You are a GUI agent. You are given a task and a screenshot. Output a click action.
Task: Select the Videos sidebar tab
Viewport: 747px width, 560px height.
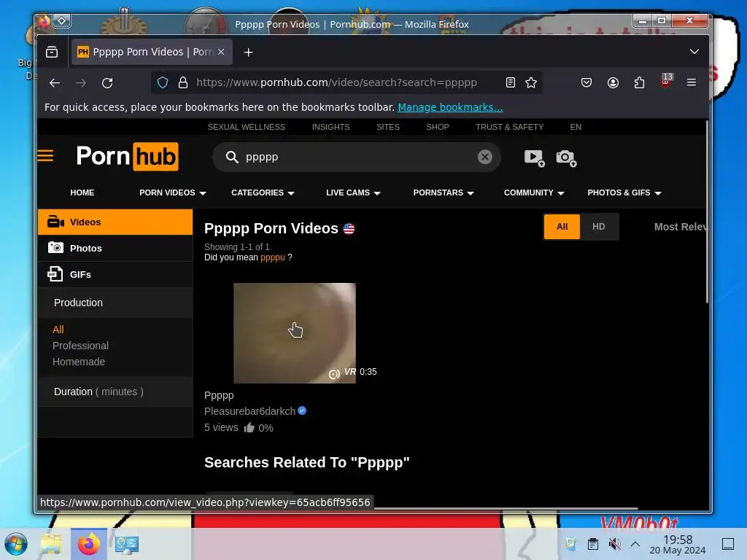click(x=115, y=222)
